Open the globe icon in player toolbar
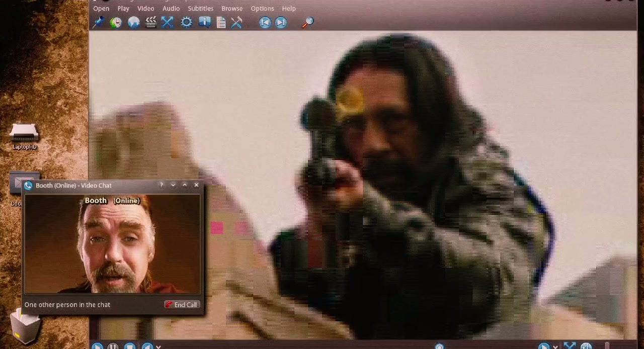The image size is (644, 349). (133, 23)
